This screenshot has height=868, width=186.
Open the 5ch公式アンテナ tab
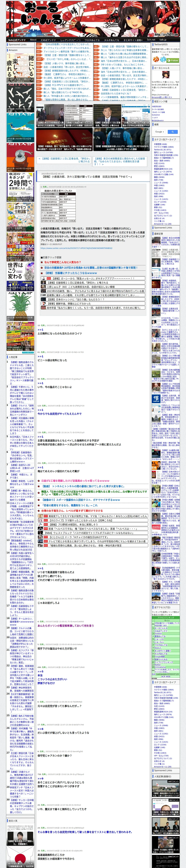17,40
